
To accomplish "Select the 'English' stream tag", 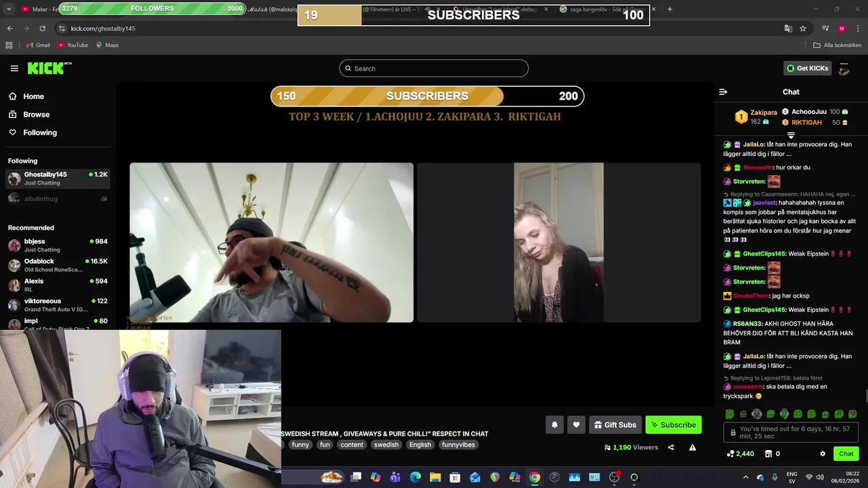I will pos(420,445).
